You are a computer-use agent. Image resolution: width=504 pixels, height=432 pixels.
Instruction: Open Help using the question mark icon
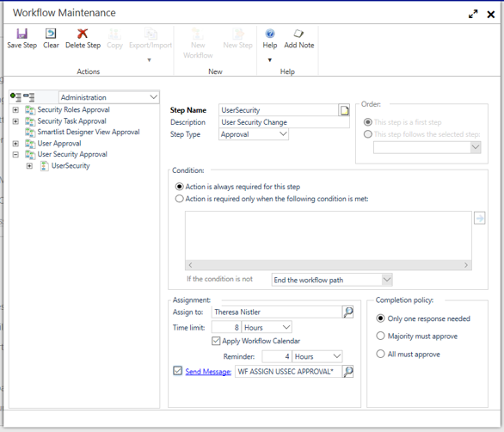270,34
